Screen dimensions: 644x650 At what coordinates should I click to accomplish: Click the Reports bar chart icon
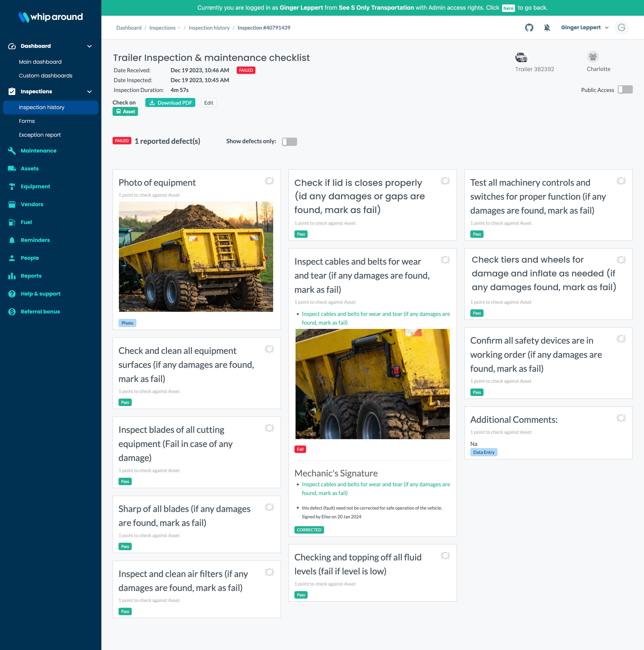tap(12, 276)
